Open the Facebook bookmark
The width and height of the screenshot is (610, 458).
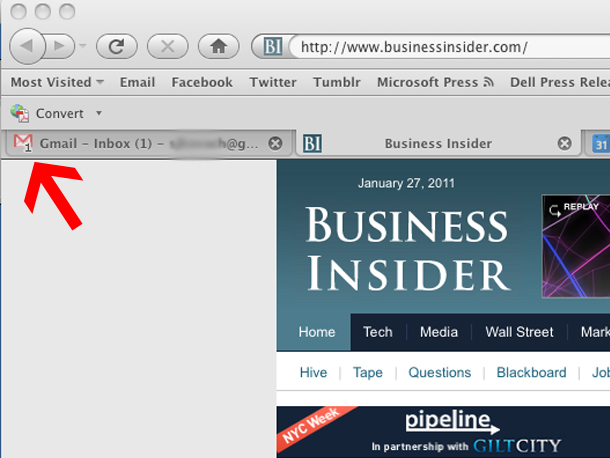pos(202,82)
